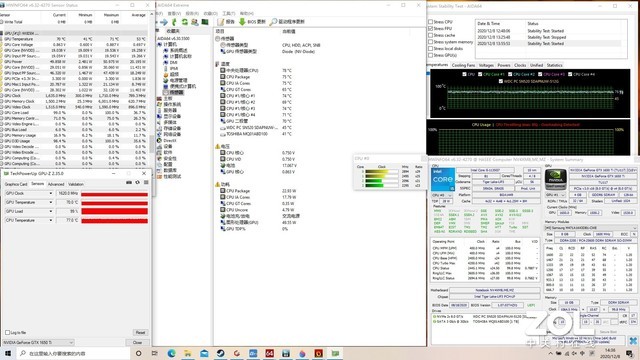Switch to Graphics Card tab in GPU-Z
Viewport: 640px width, 360px height.
pyautogui.click(x=16, y=184)
